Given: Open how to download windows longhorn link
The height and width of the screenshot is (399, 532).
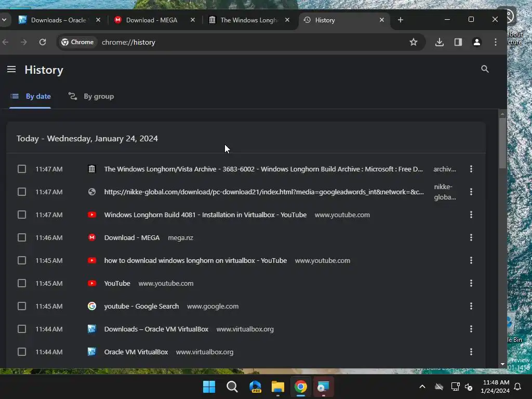Looking at the screenshot, I should 195,261.
